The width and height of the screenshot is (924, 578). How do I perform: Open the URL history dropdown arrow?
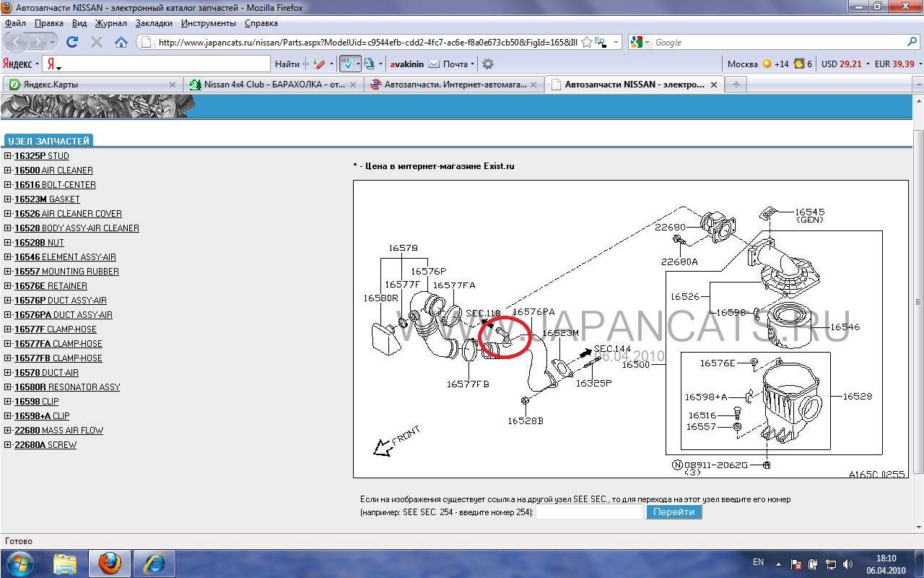(x=616, y=42)
